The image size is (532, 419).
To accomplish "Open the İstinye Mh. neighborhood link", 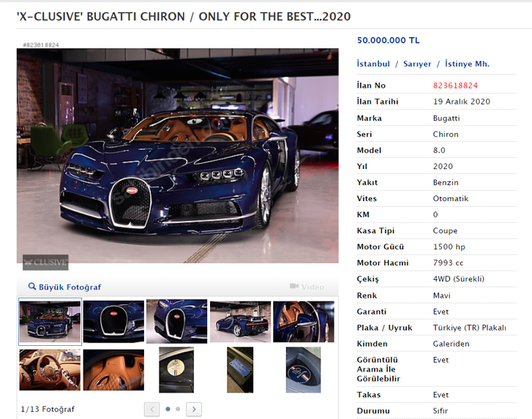I will coord(467,64).
